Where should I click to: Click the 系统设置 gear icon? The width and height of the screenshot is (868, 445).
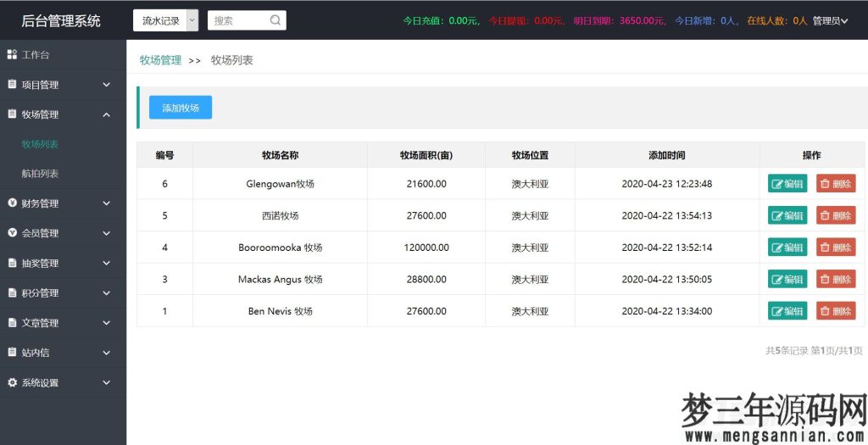coord(12,382)
